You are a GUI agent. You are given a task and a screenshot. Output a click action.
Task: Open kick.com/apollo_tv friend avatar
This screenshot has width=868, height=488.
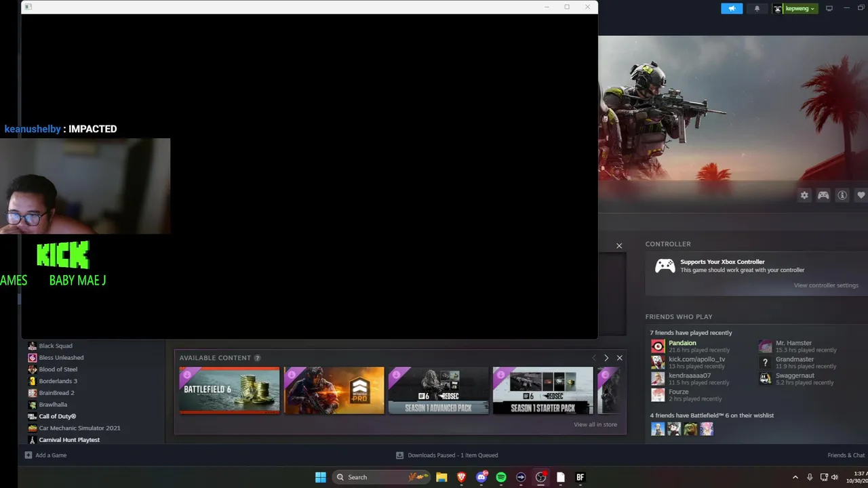tap(658, 362)
